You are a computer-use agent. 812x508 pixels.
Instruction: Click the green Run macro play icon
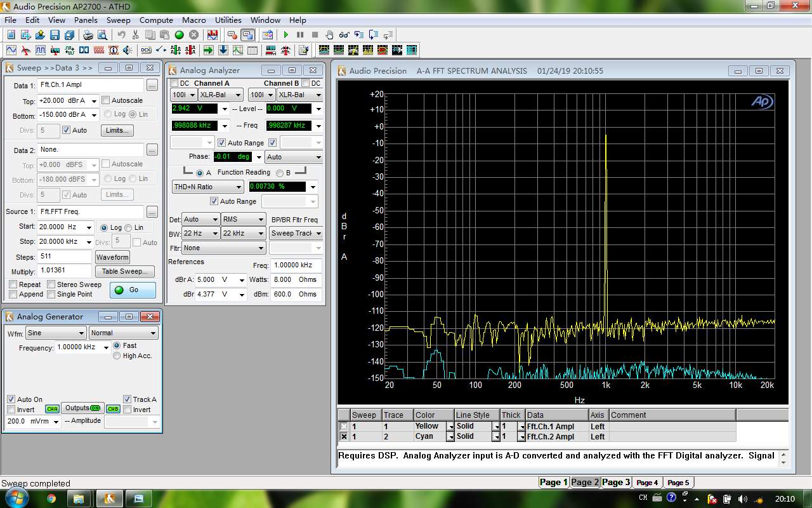[285, 35]
